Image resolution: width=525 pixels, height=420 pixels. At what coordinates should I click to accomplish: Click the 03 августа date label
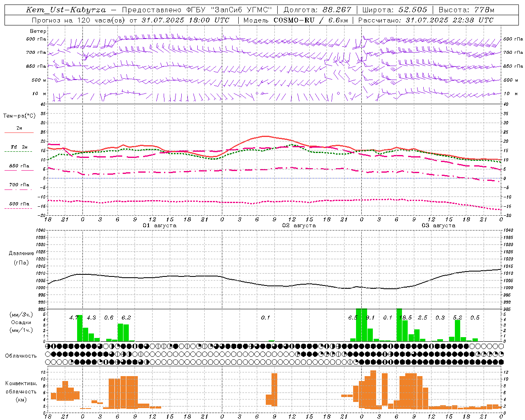[x=438, y=226]
